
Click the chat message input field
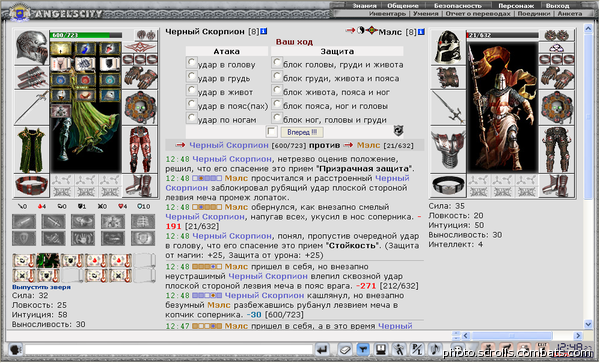point(168,349)
